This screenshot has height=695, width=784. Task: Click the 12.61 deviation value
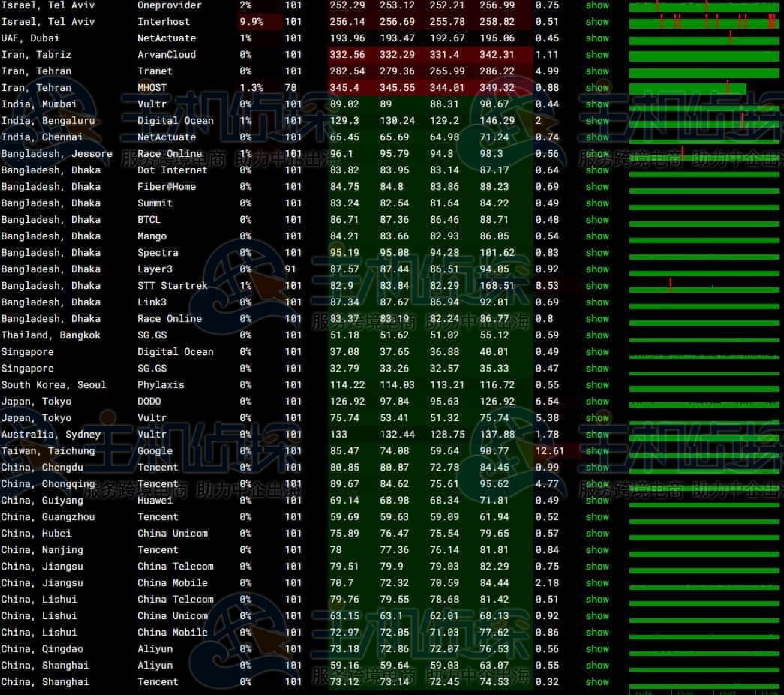pos(549,451)
